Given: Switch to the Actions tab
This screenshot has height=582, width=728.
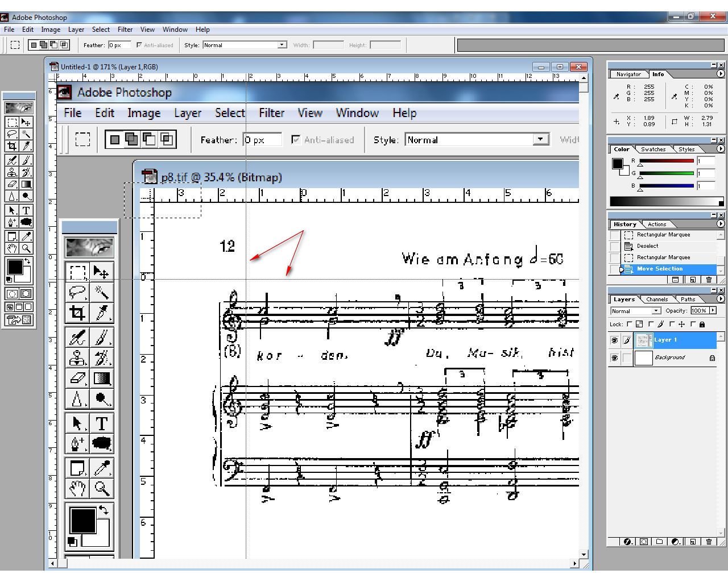Looking at the screenshot, I should pyautogui.click(x=656, y=225).
